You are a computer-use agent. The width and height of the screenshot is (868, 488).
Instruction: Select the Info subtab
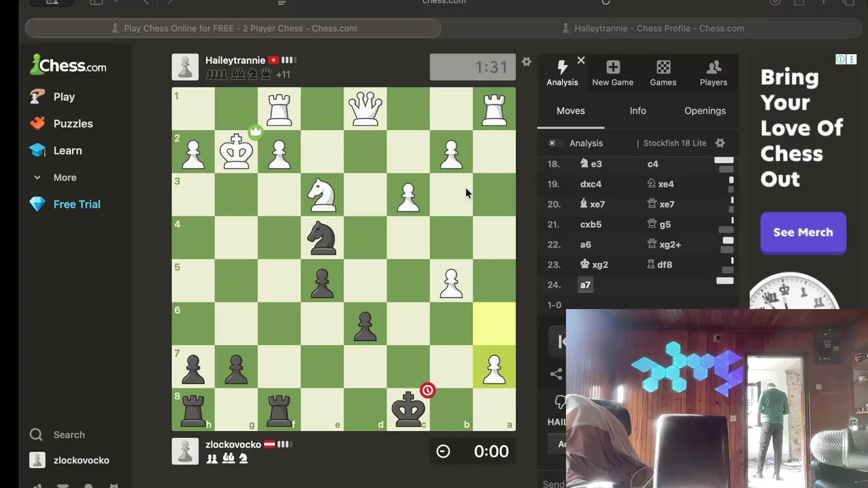pos(637,110)
